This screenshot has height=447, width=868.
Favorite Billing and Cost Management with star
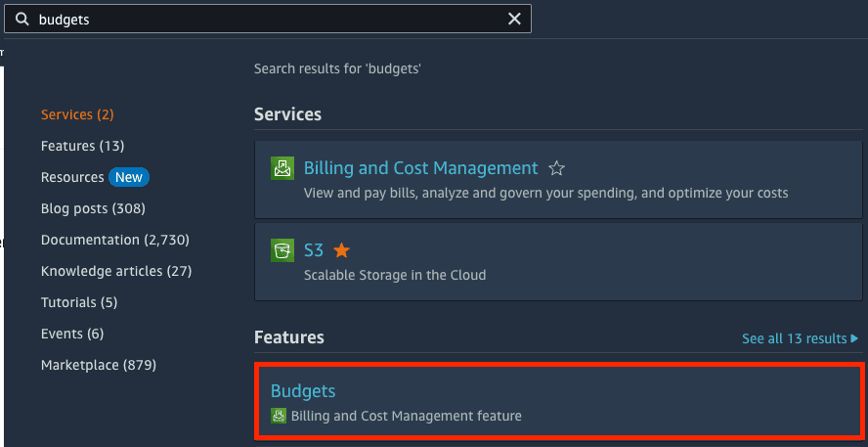coord(556,168)
